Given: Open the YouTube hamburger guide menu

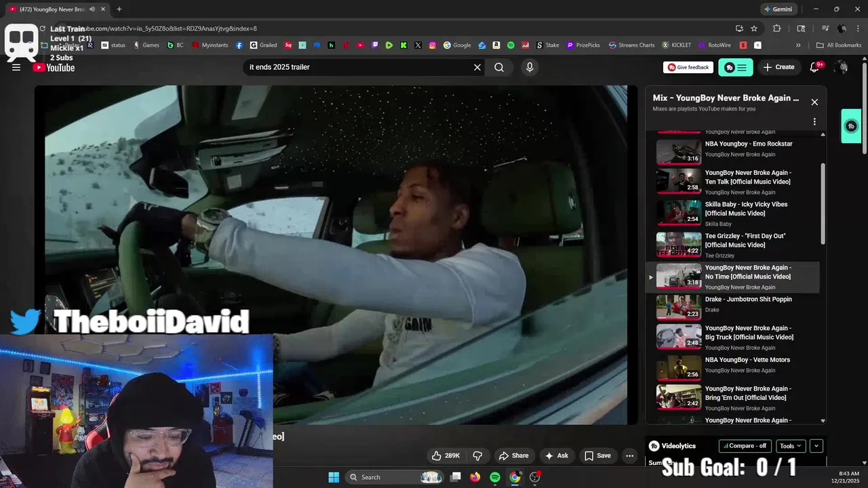Looking at the screenshot, I should pos(16,67).
